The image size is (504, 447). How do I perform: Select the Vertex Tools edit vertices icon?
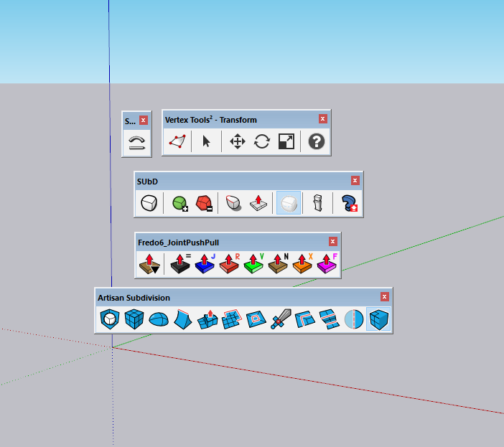point(177,142)
